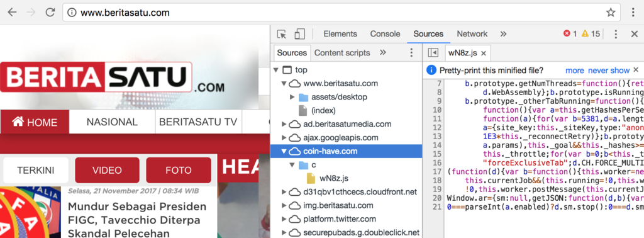Open the Tavecchio FIGC news headline
The width and height of the screenshot is (644, 238).
137,220
